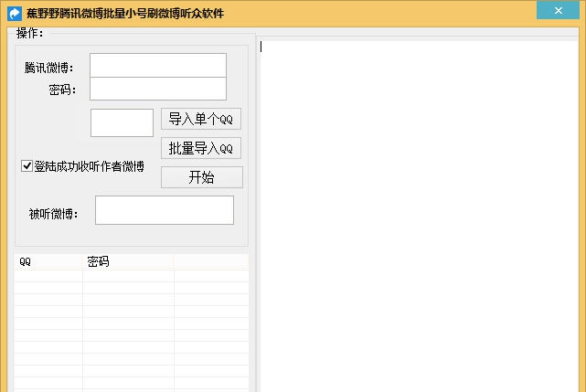Screen dimensions: 586x392
Task: Click the app icon in title bar
Action: (x=15, y=14)
